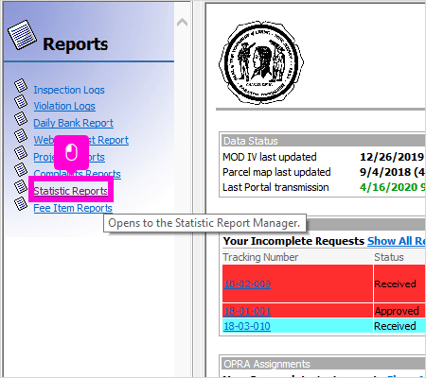
Task: Click Approved status of 18-01-001
Action: coord(397,311)
